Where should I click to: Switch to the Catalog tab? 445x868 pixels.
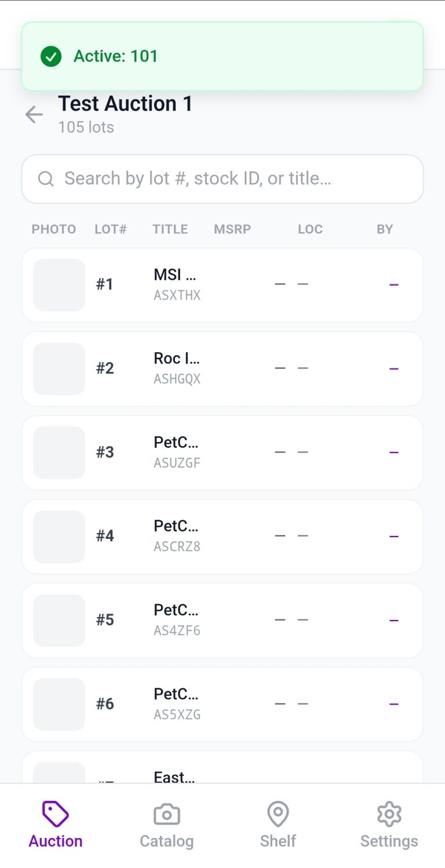pyautogui.click(x=166, y=826)
